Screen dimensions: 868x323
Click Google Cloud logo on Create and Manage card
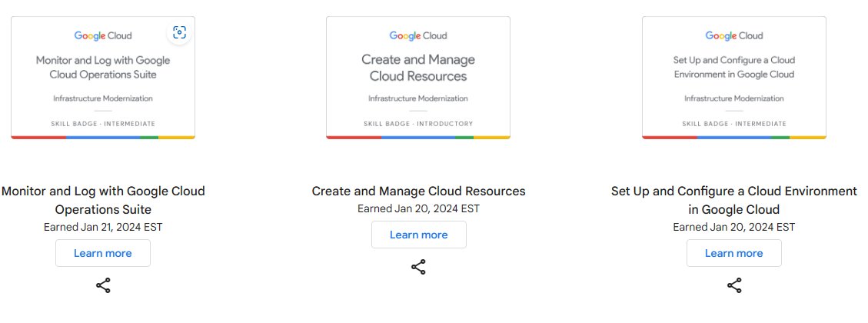tap(418, 36)
